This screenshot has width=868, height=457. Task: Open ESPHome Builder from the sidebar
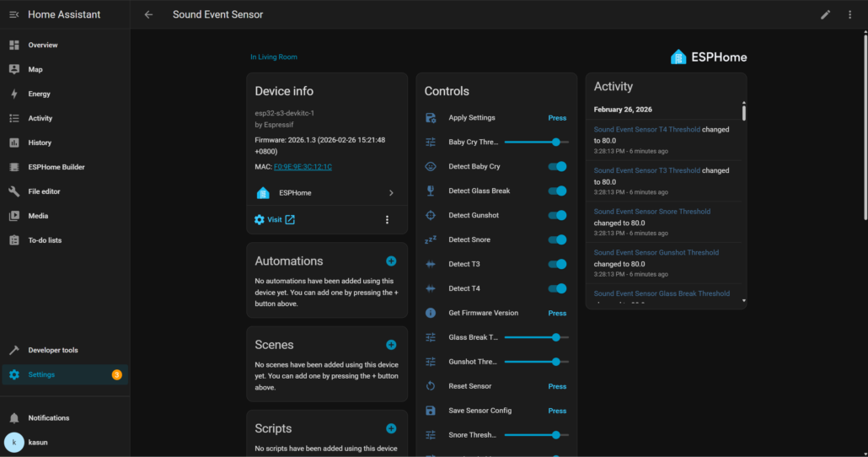click(56, 167)
